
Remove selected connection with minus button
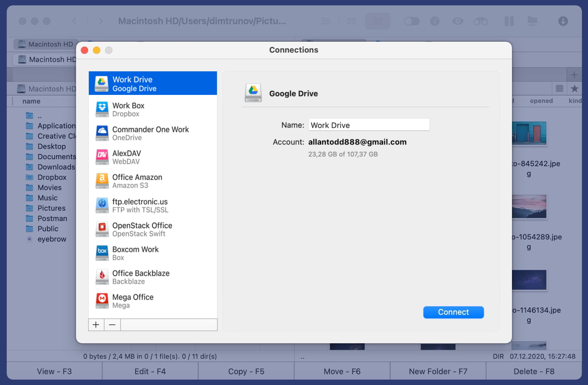click(112, 325)
